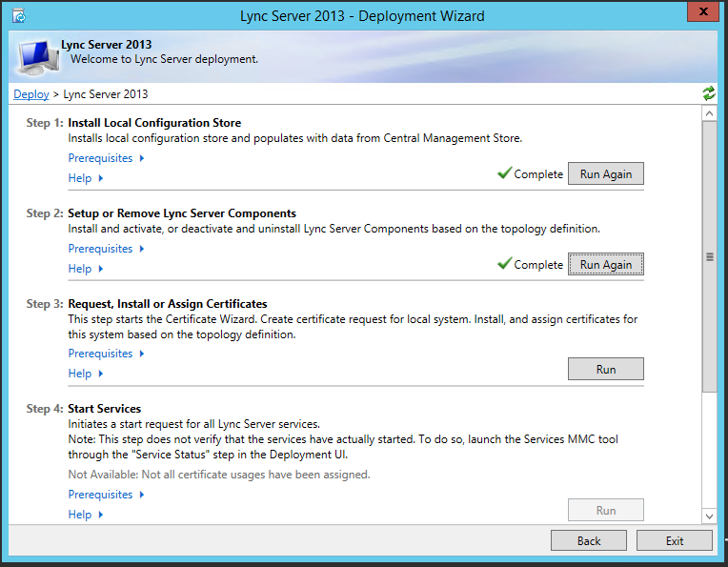The height and width of the screenshot is (567, 728).
Task: Click 'Request, Install or Assign Certificates' heading
Action: (168, 304)
